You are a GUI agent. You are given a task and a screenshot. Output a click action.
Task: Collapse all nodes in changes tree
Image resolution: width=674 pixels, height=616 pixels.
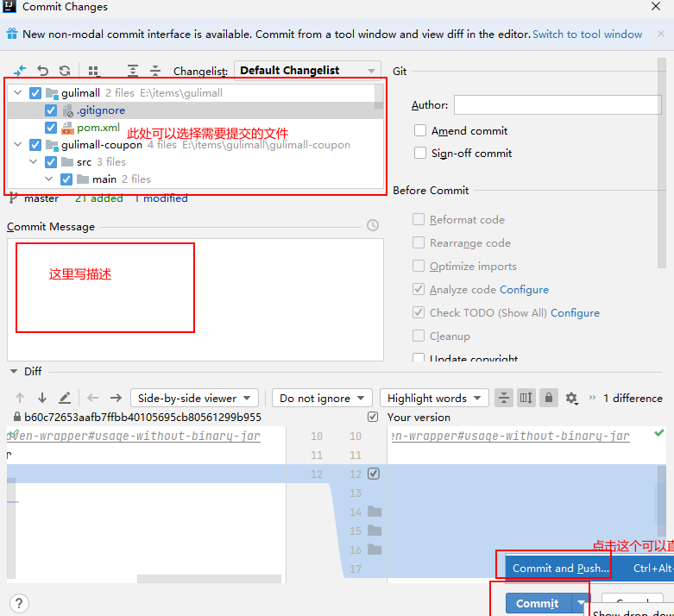coord(155,71)
